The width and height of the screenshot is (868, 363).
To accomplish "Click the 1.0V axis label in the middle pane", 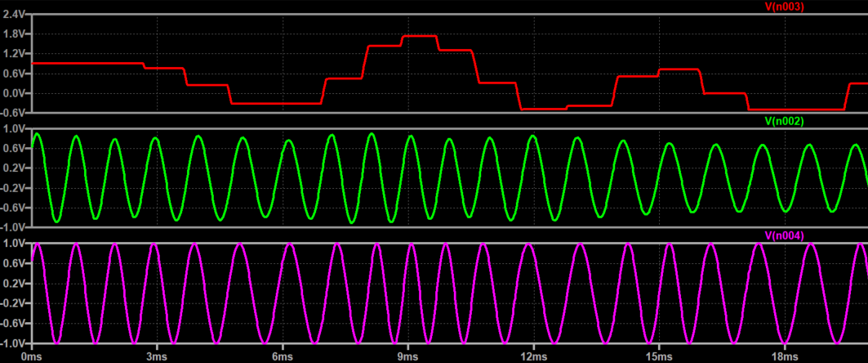I will [x=14, y=128].
